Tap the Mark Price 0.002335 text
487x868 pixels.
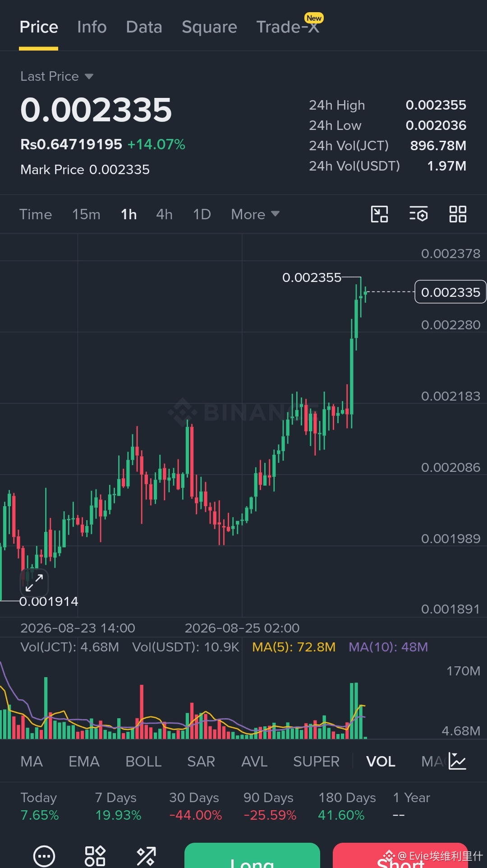(x=85, y=170)
